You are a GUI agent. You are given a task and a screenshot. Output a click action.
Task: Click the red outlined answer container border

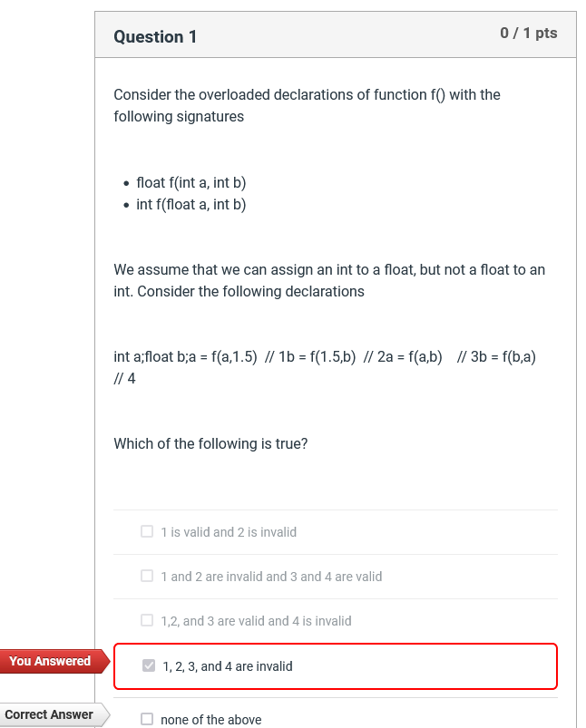point(335,643)
